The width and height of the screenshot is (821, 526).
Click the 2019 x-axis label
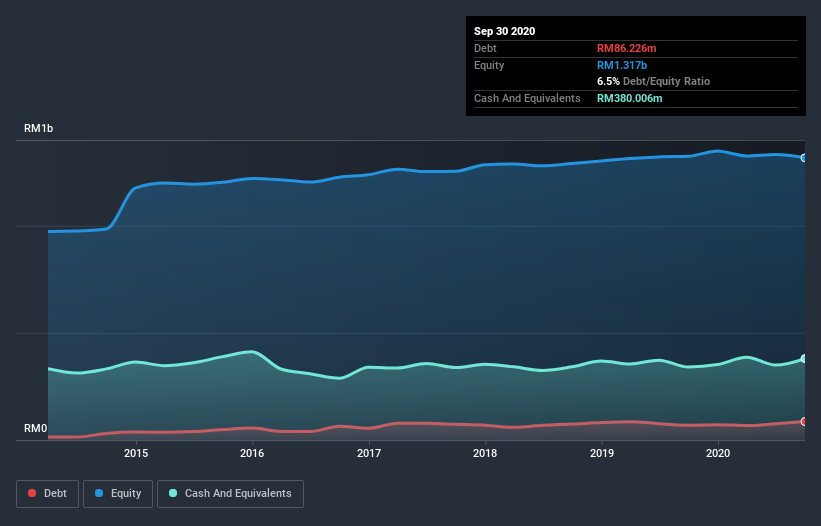[x=602, y=453]
